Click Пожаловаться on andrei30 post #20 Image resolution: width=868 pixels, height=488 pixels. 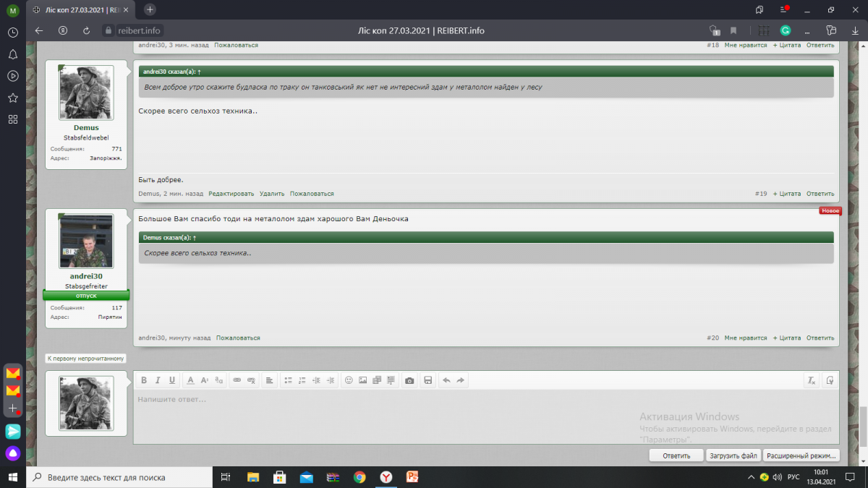238,338
